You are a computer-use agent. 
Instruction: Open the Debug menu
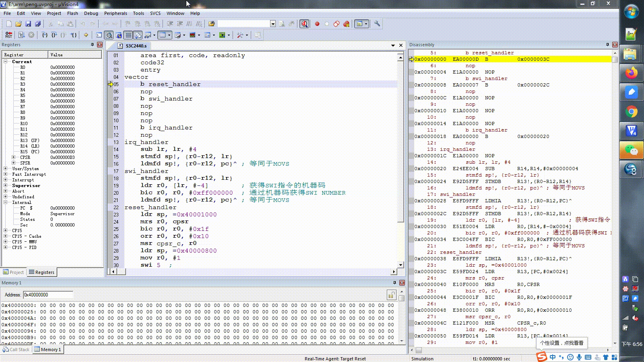(x=91, y=13)
